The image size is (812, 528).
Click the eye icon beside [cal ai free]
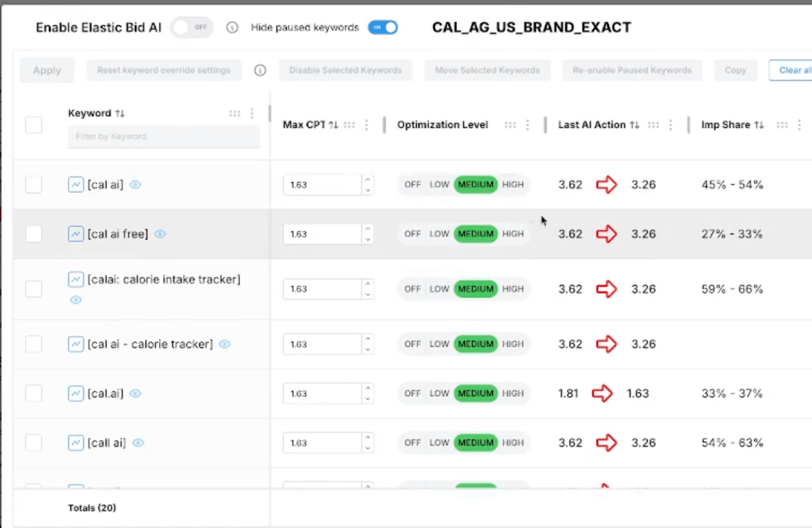tap(160, 234)
